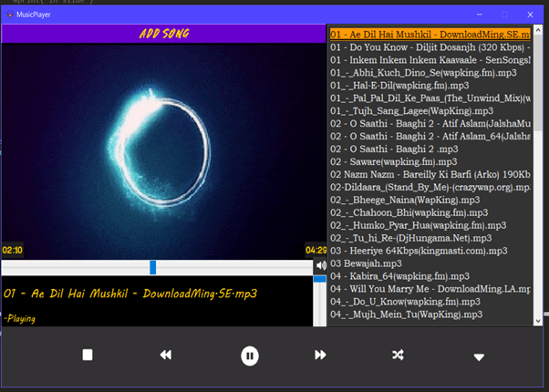The image size is (549, 392).
Task: Select '01_-_Tujh_Sang_Lagee(WapKing).mp3'
Action: click(412, 110)
